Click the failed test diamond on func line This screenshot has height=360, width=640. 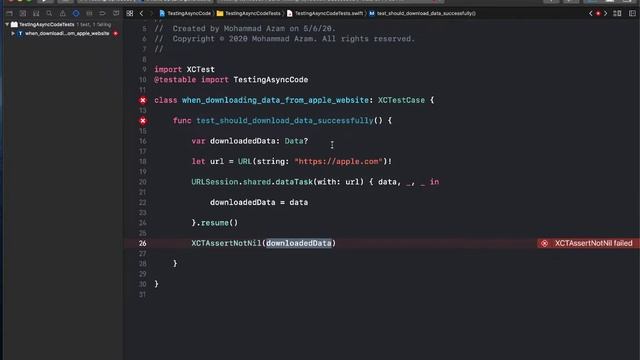click(x=143, y=120)
